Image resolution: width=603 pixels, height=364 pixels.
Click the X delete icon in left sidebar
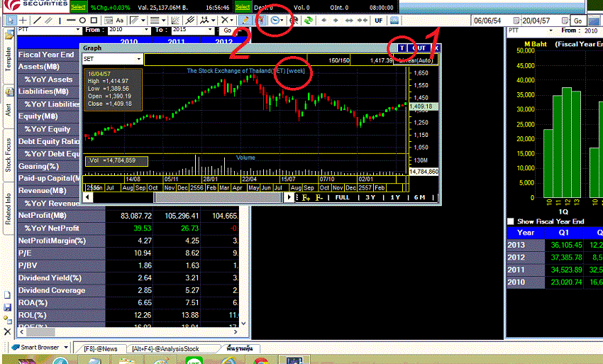tap(7, 331)
